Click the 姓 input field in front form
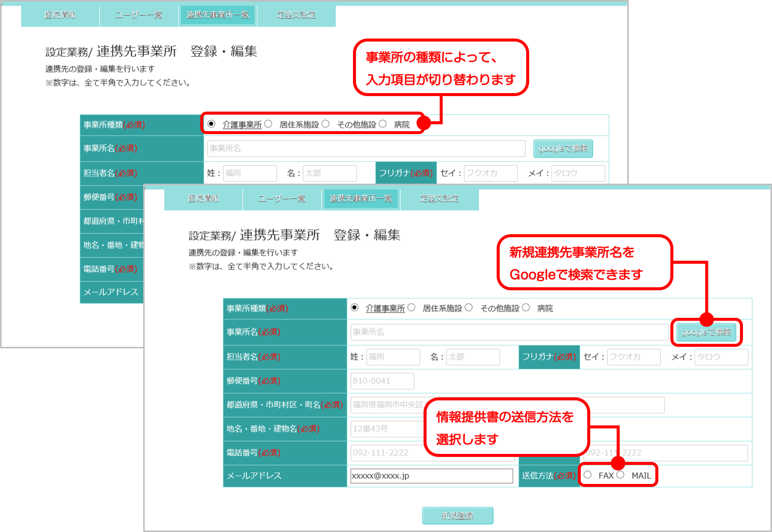772x532 pixels. pyautogui.click(x=393, y=357)
